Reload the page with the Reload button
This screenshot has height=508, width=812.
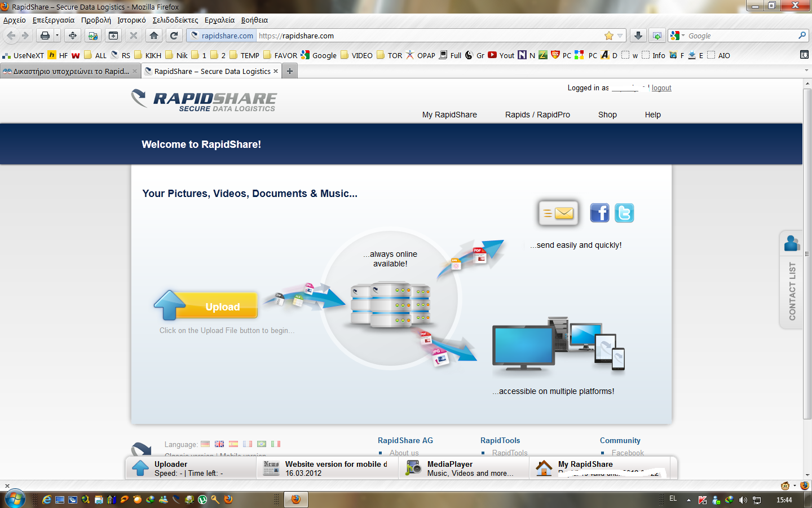click(x=174, y=36)
